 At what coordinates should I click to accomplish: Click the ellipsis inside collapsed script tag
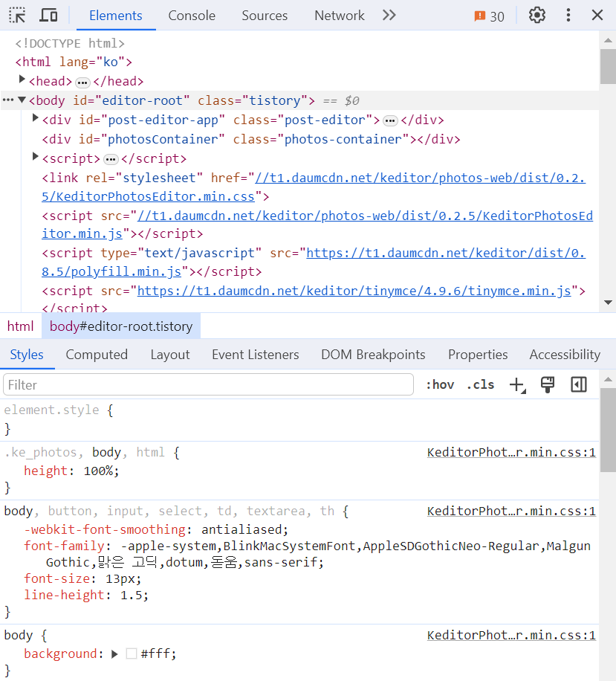[x=111, y=160]
